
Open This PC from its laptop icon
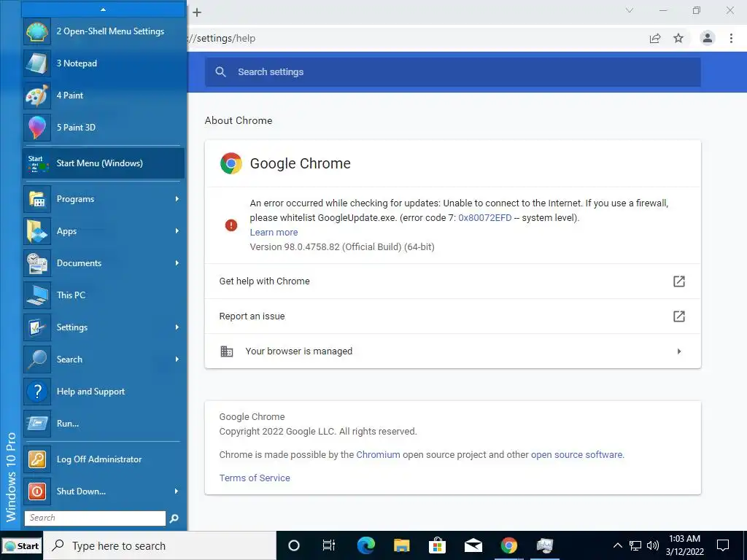37,295
